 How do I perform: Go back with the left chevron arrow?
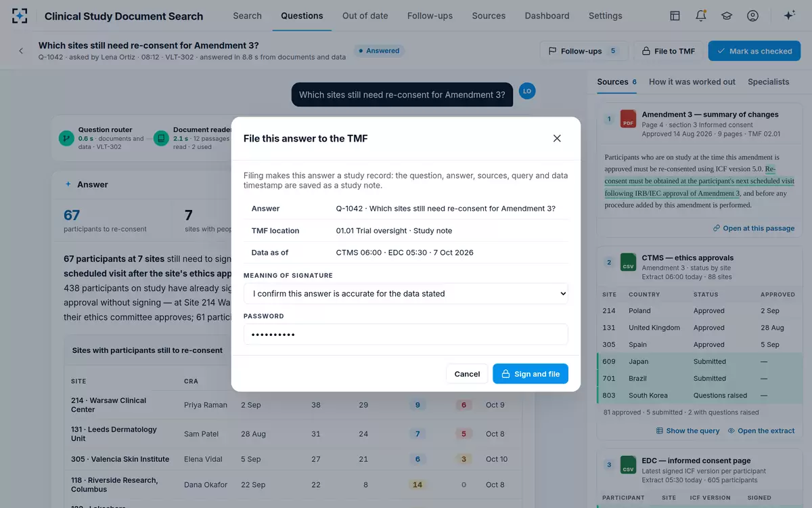pyautogui.click(x=21, y=51)
